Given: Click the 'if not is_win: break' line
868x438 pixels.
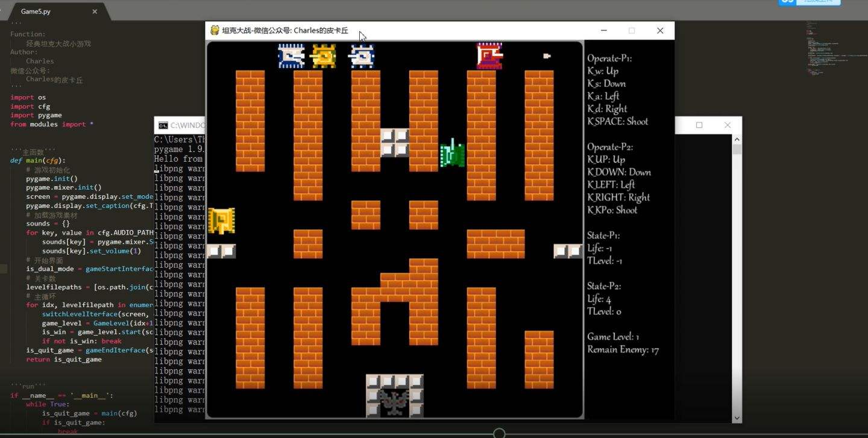Looking at the screenshot, I should pyautogui.click(x=82, y=341).
